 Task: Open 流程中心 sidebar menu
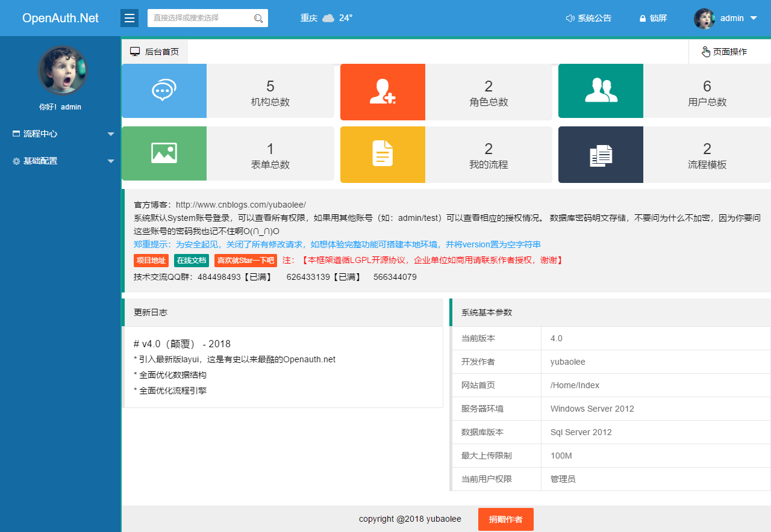tap(60, 134)
